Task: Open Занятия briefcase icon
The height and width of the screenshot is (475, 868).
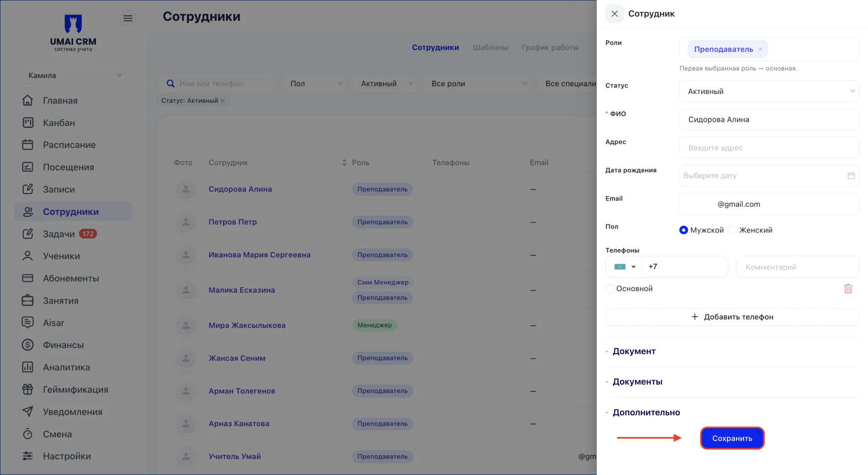Action: [x=28, y=300]
